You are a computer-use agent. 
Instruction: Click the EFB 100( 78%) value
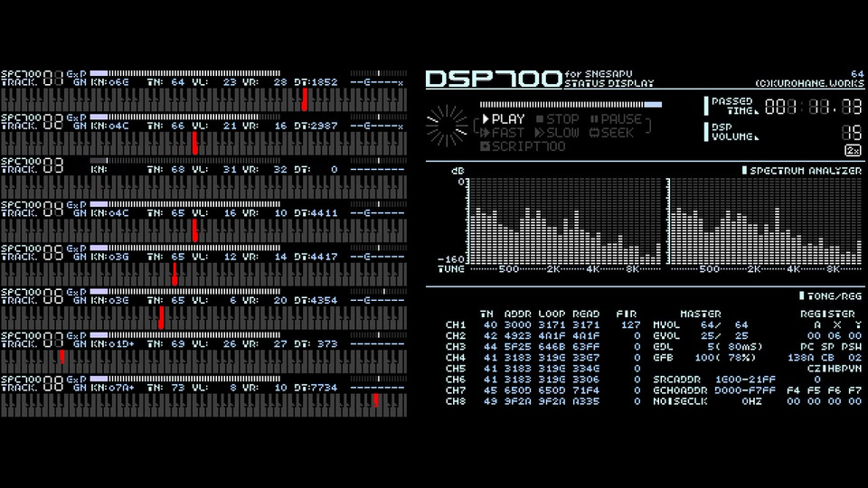click(x=704, y=358)
